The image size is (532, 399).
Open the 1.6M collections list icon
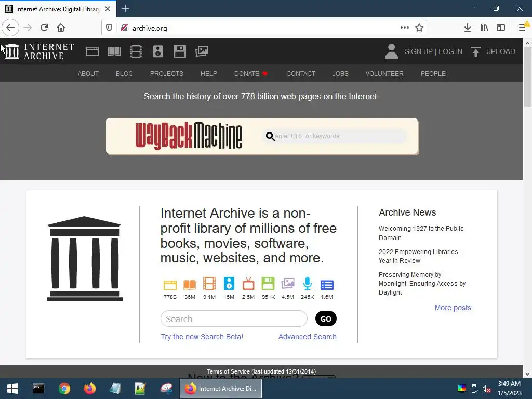tap(327, 285)
